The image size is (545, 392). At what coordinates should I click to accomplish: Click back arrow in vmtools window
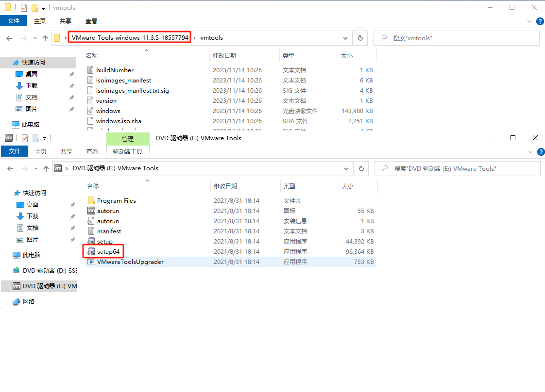(9, 38)
